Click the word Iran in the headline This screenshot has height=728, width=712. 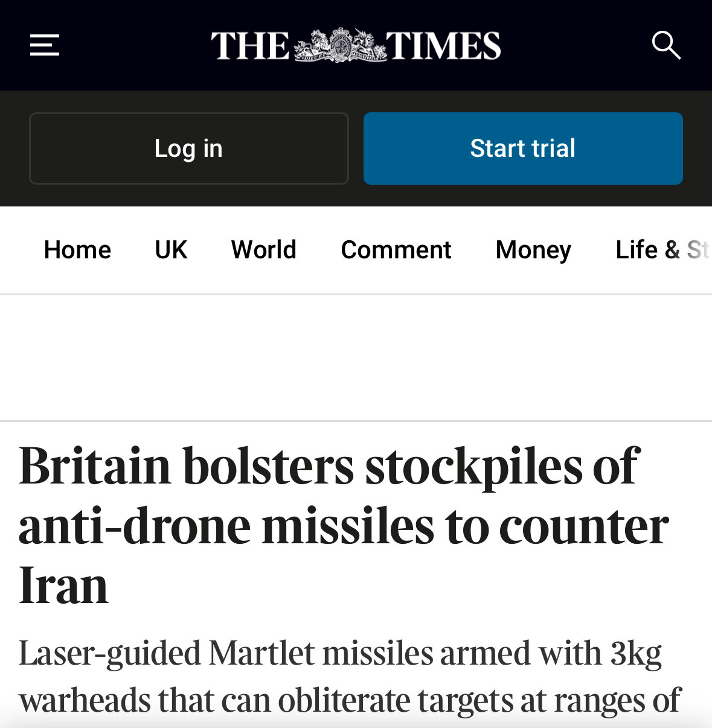pyautogui.click(x=63, y=585)
